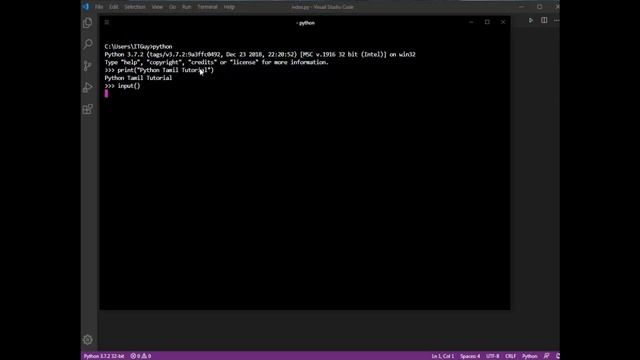Maximize the python terminal window
Viewport: 640px width, 360px height.
487,22
